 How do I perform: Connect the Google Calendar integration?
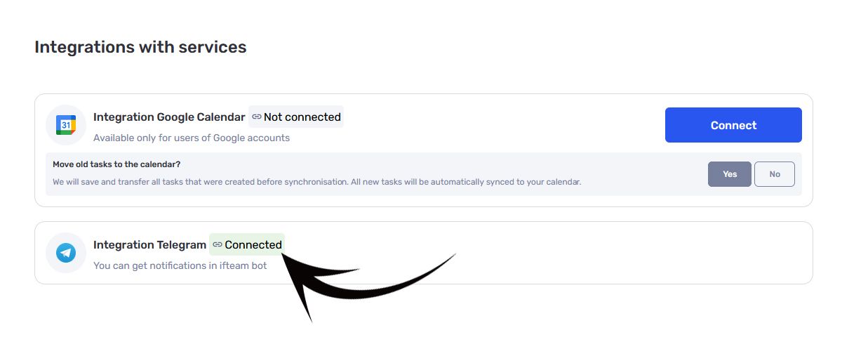[x=733, y=125]
